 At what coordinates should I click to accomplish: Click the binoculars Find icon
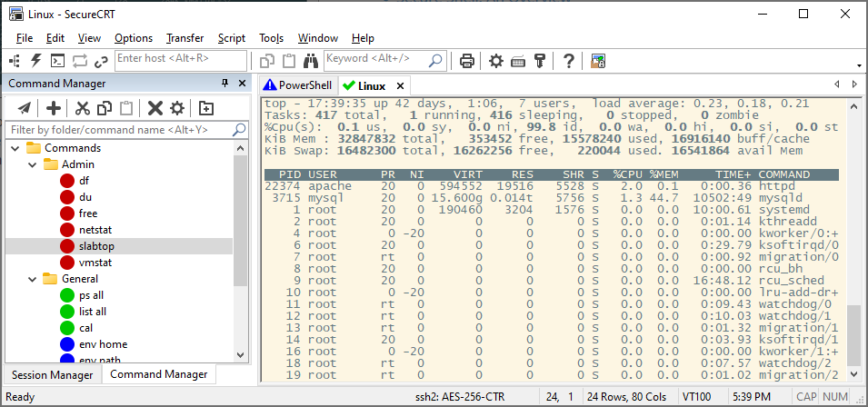click(x=308, y=61)
